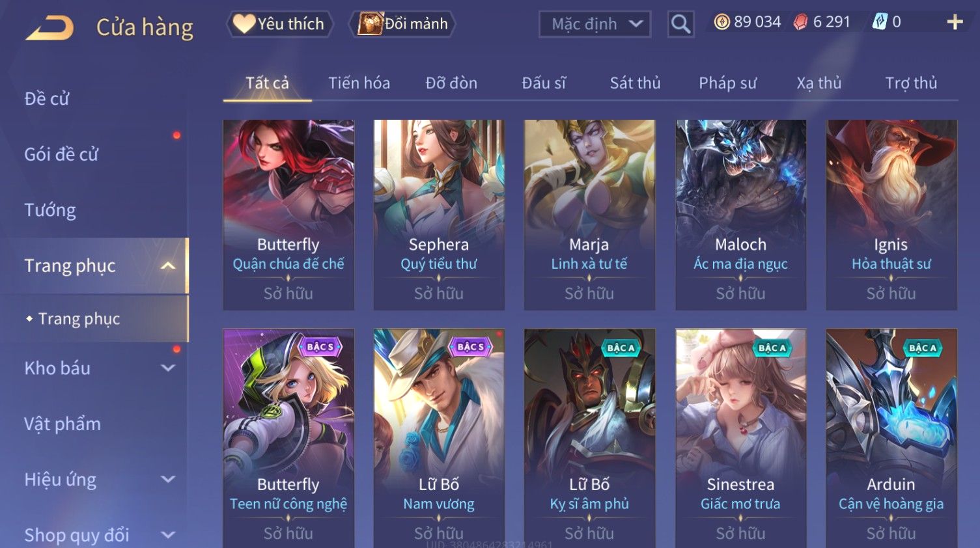Open Đổi mảnh chest exchange

[403, 24]
